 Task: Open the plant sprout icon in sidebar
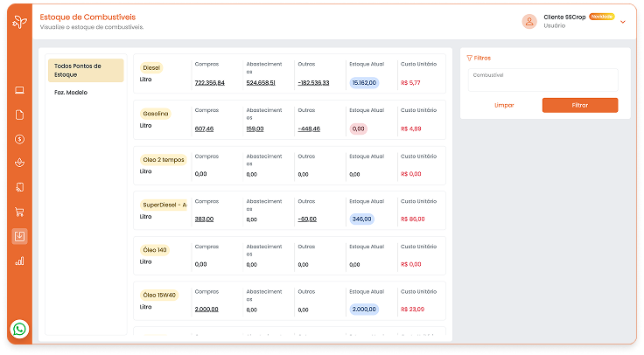pyautogui.click(x=20, y=163)
